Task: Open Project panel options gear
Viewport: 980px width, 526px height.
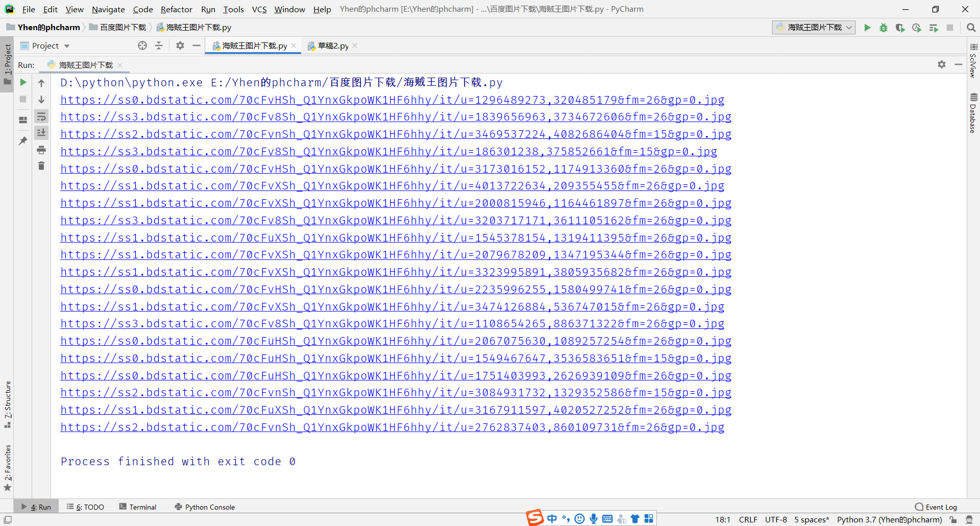Action: [x=180, y=45]
